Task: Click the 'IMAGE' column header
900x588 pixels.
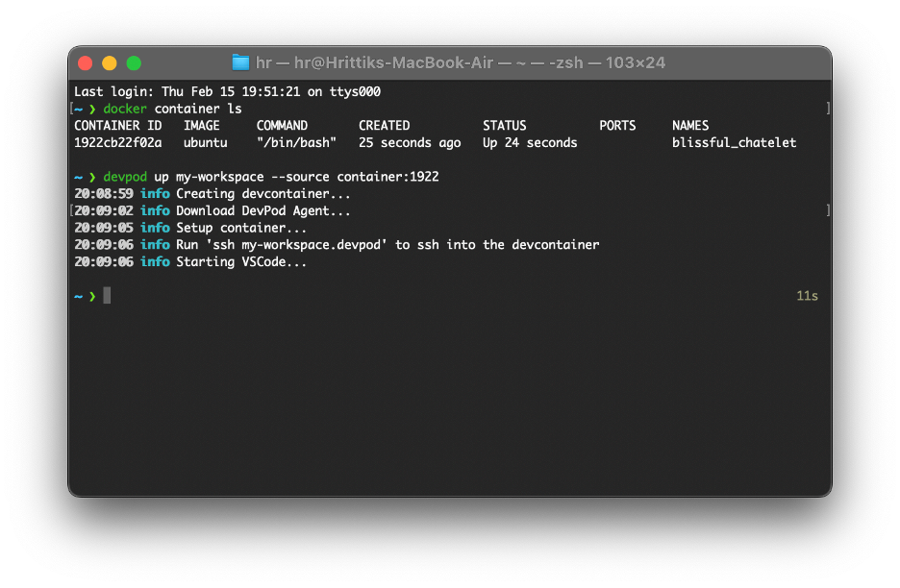Action: tap(202, 126)
